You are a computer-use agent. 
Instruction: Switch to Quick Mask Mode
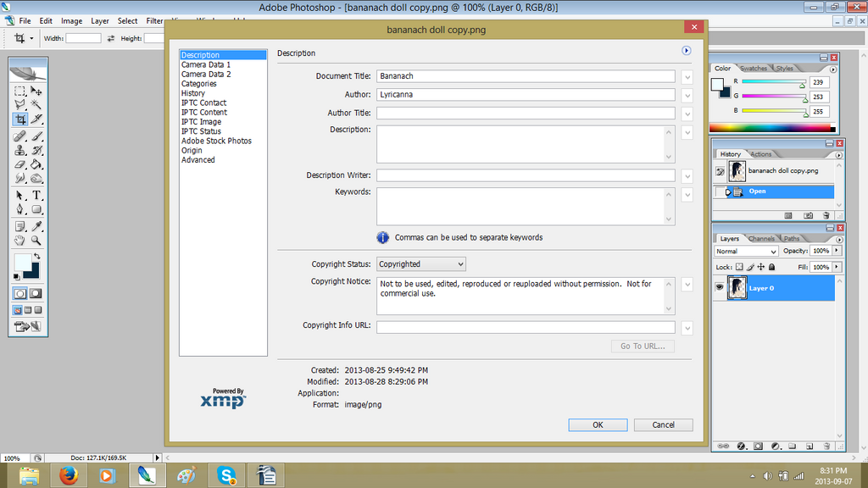(x=36, y=294)
